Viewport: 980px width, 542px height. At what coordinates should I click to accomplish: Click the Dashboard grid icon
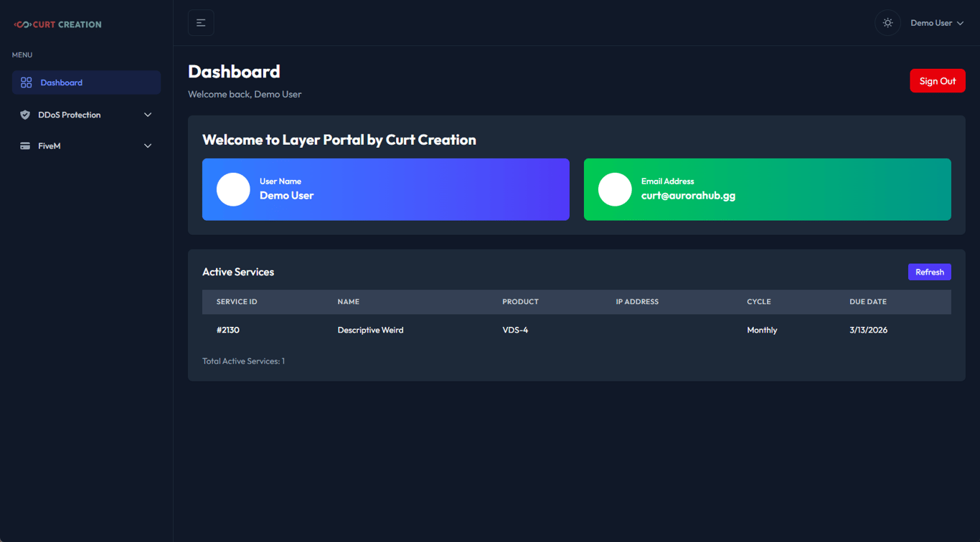[27, 82]
